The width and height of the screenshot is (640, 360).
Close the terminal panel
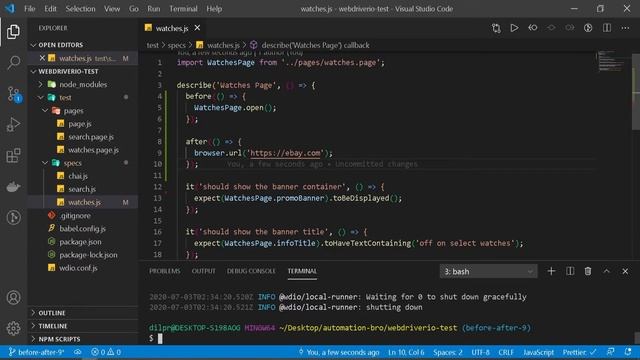click(625, 271)
